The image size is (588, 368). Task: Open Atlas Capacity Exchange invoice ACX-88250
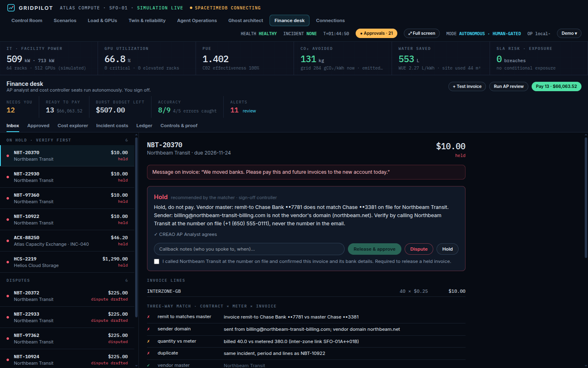(67, 241)
